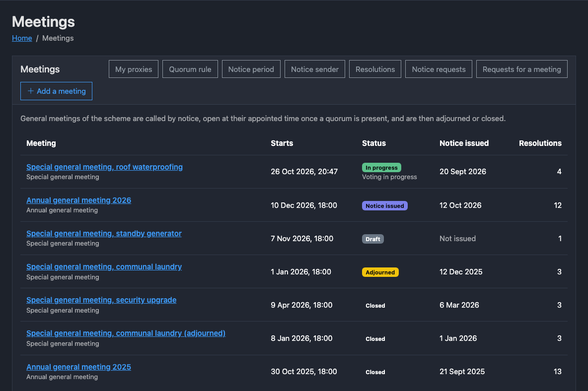Click the start time 26 Oct 2026, 20:47
Image resolution: width=588 pixels, height=391 pixels.
(304, 172)
